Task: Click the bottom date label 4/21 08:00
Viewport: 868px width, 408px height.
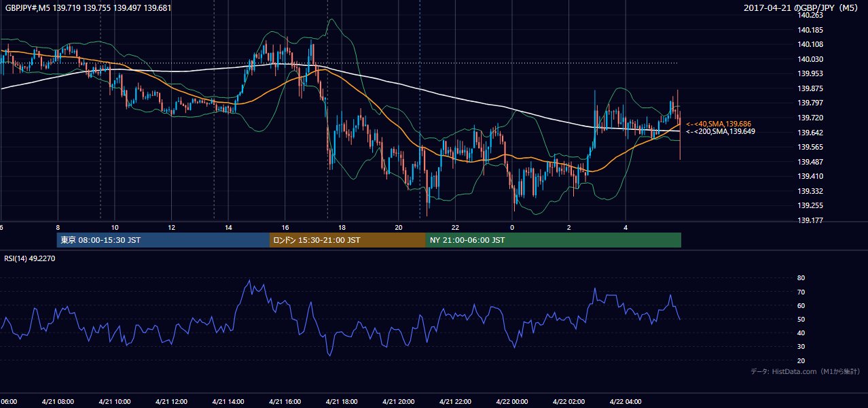Action: click(58, 402)
